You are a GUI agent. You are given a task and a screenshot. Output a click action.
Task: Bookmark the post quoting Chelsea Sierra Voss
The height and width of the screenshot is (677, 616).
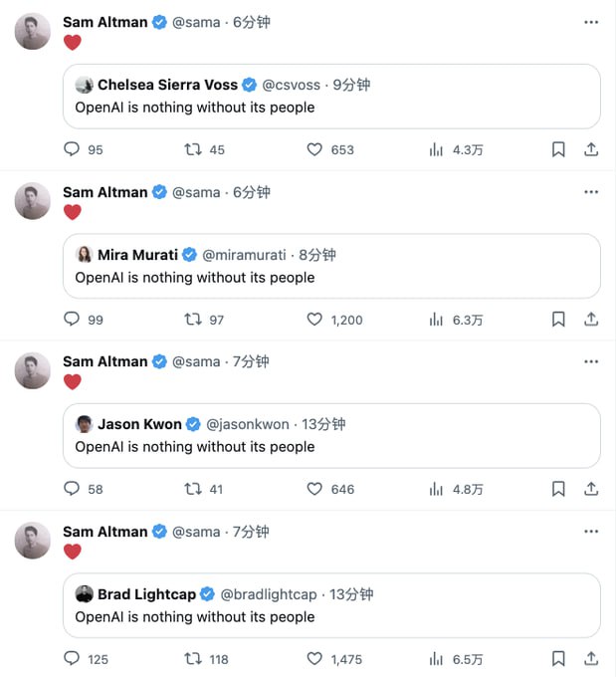(x=558, y=149)
